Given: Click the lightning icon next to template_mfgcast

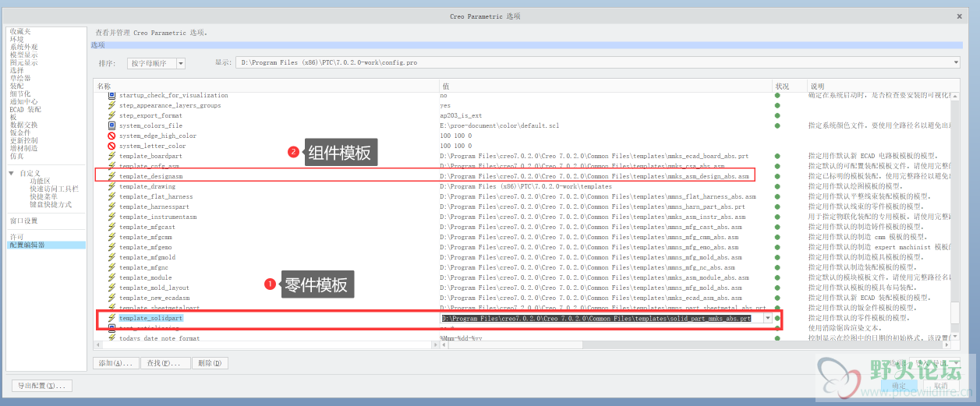Looking at the screenshot, I should click(x=111, y=227).
